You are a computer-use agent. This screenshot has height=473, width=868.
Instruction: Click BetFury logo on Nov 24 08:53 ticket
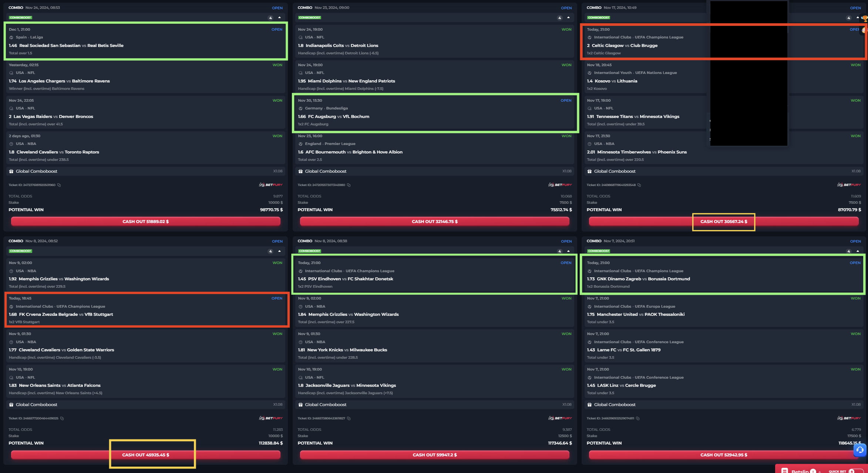click(271, 185)
